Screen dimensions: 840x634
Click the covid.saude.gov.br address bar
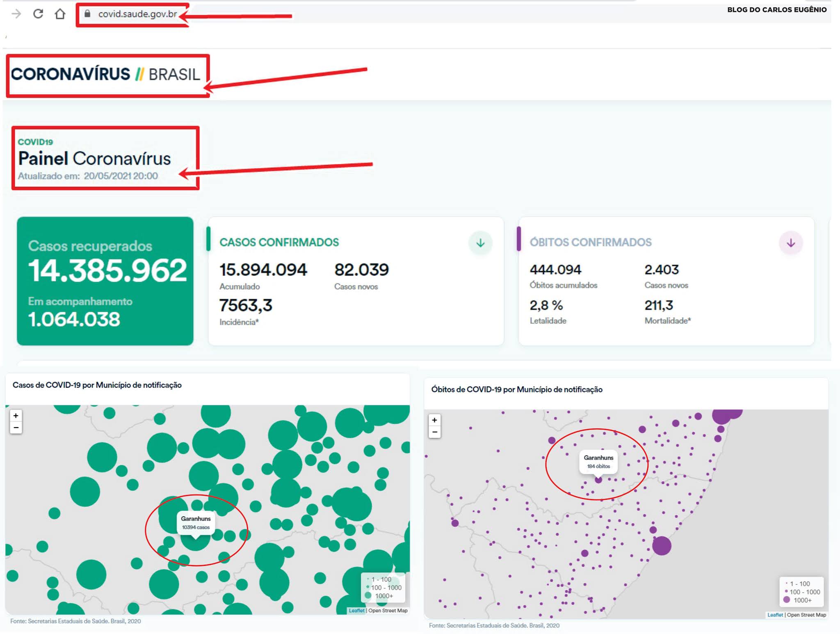[x=137, y=14]
